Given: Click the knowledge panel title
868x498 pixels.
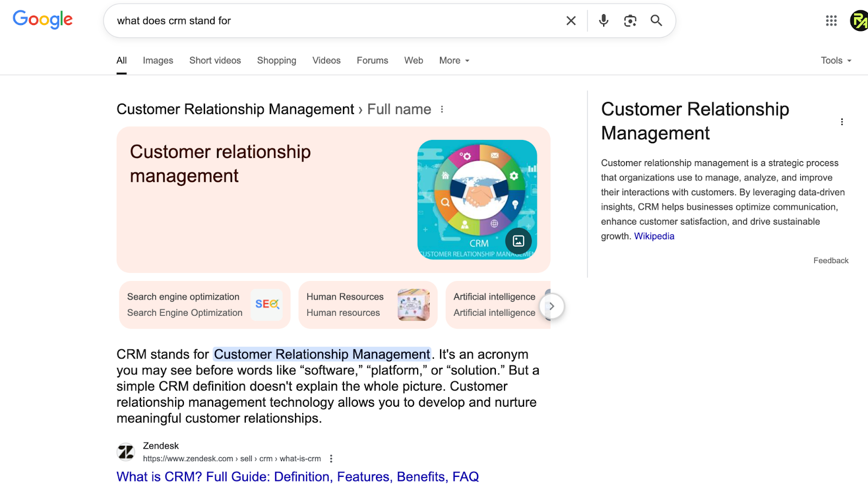Looking at the screenshot, I should [695, 121].
